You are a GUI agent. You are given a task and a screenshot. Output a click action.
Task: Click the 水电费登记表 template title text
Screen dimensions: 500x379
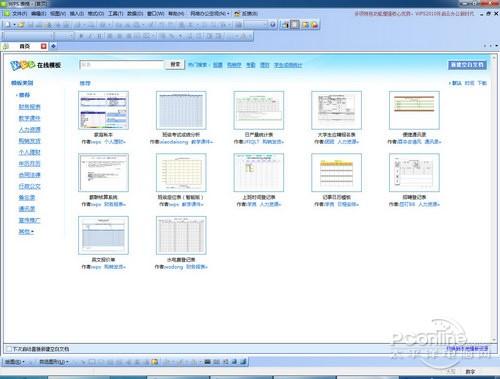[181, 260]
